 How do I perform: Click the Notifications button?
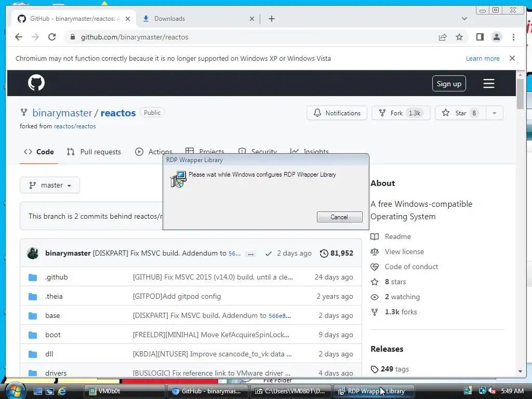337,113
